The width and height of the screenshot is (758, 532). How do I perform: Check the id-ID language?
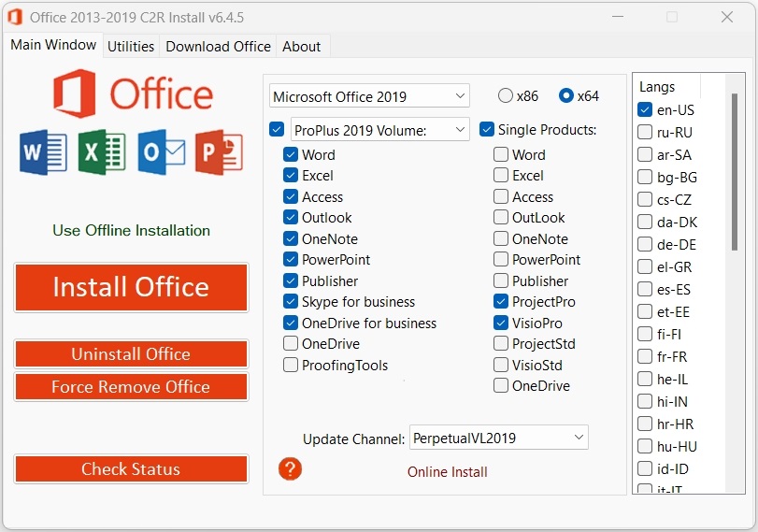click(645, 468)
